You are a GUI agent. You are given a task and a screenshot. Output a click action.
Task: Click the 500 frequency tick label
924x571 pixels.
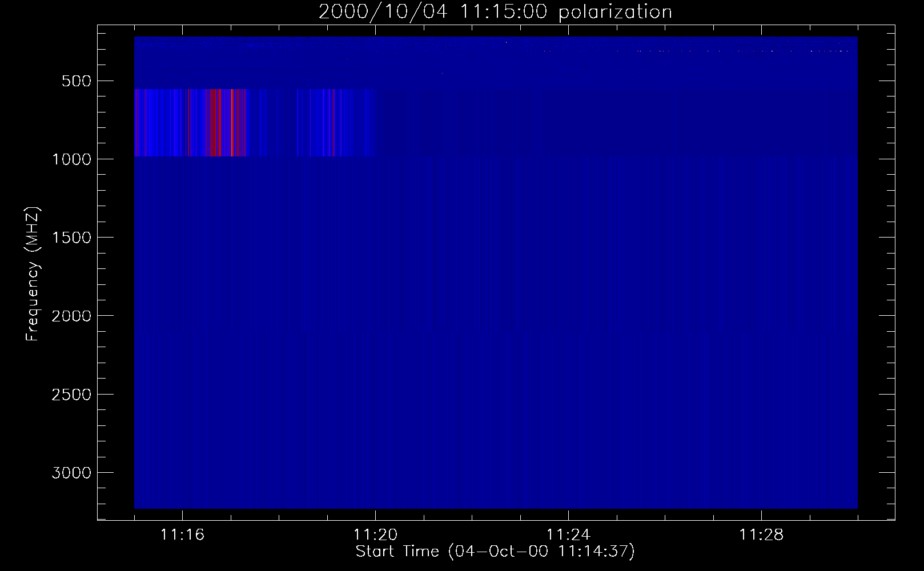77,81
